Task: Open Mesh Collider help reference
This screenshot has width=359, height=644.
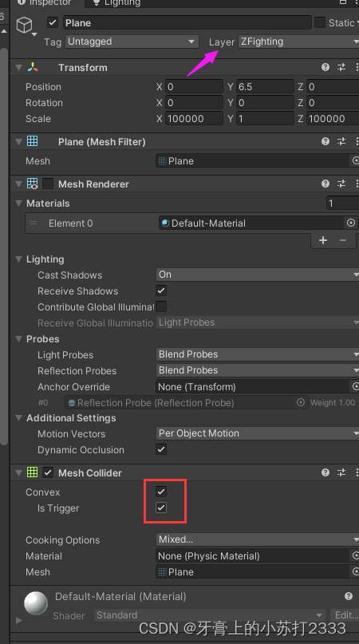Action: (325, 472)
